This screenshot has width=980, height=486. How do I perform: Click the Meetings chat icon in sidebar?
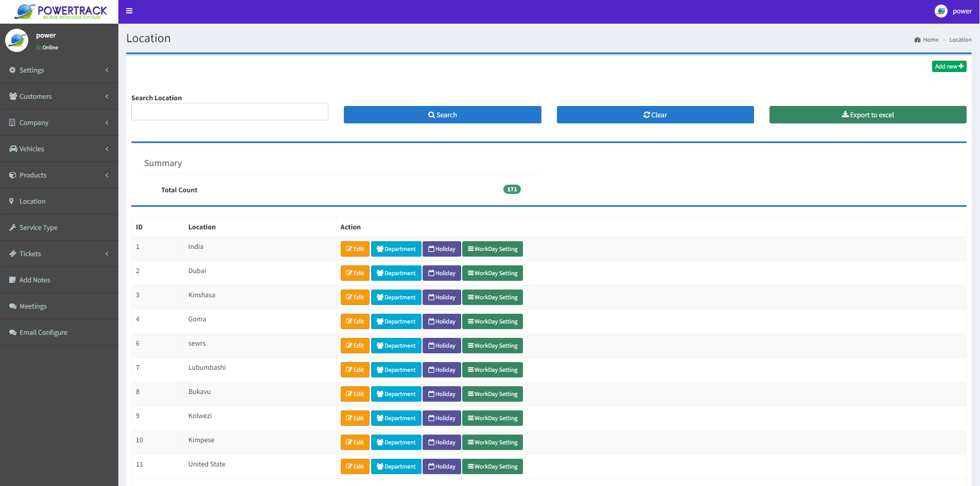pyautogui.click(x=12, y=306)
